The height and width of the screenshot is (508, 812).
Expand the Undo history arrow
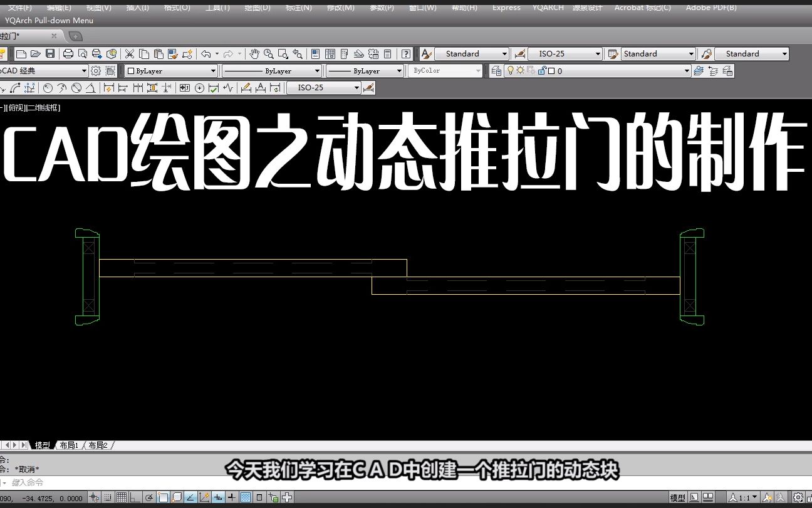(x=216, y=54)
